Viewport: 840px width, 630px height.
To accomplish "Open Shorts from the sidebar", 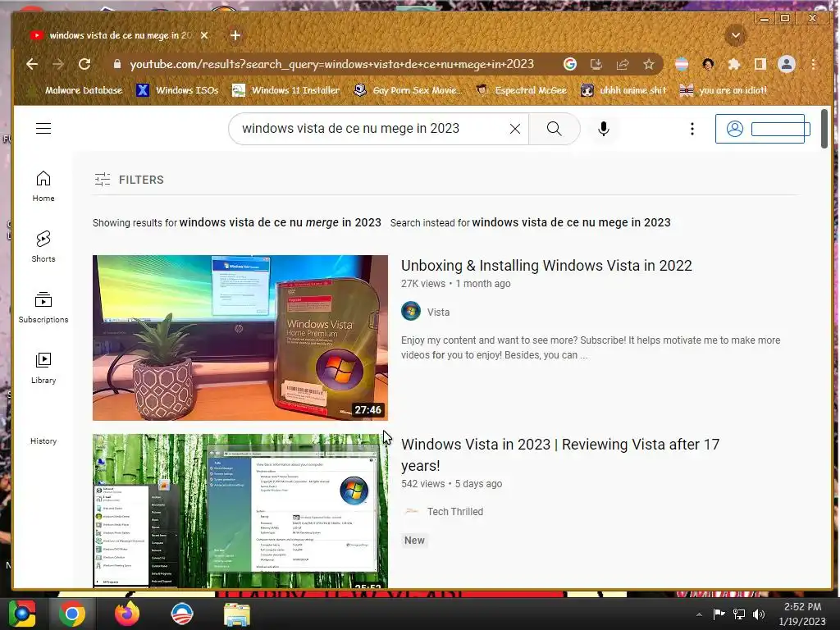I will point(43,246).
